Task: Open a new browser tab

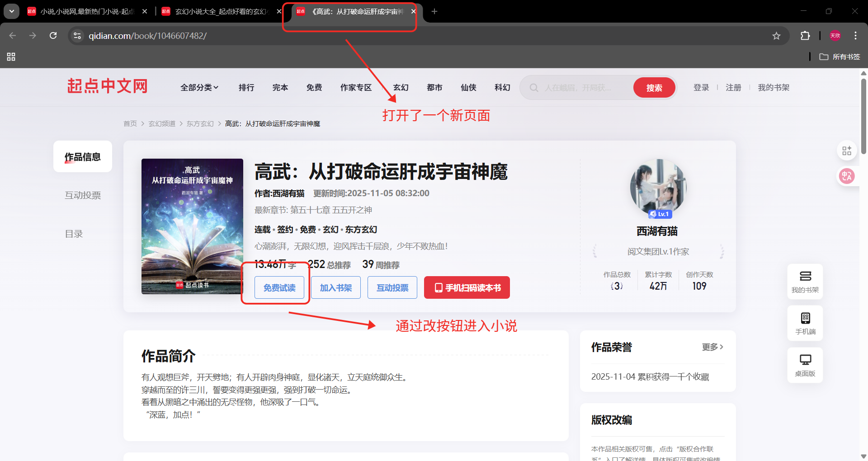Action: [434, 11]
